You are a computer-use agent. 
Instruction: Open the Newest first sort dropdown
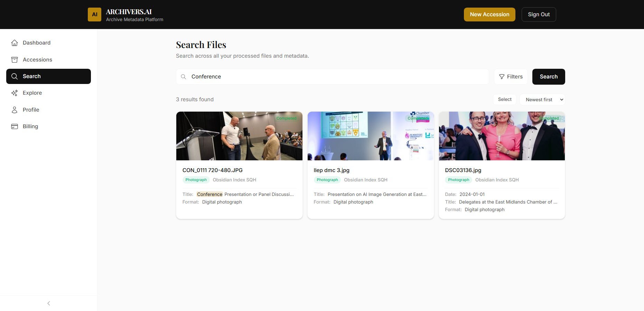(x=542, y=100)
